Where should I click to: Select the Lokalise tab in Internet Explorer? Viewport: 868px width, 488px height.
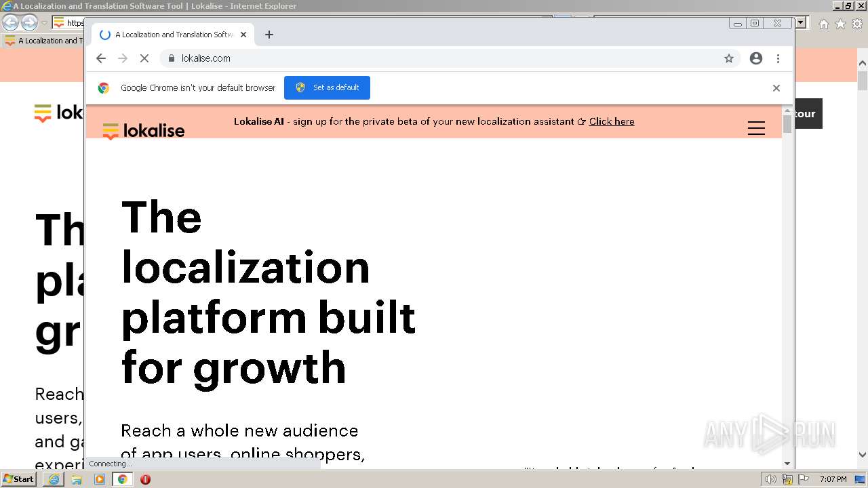[x=42, y=41]
